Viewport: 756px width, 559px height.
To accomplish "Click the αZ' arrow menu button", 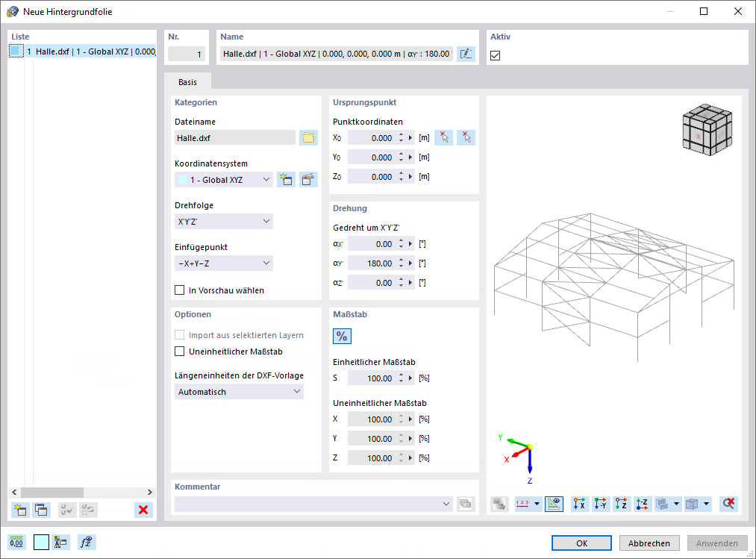I will tap(410, 283).
